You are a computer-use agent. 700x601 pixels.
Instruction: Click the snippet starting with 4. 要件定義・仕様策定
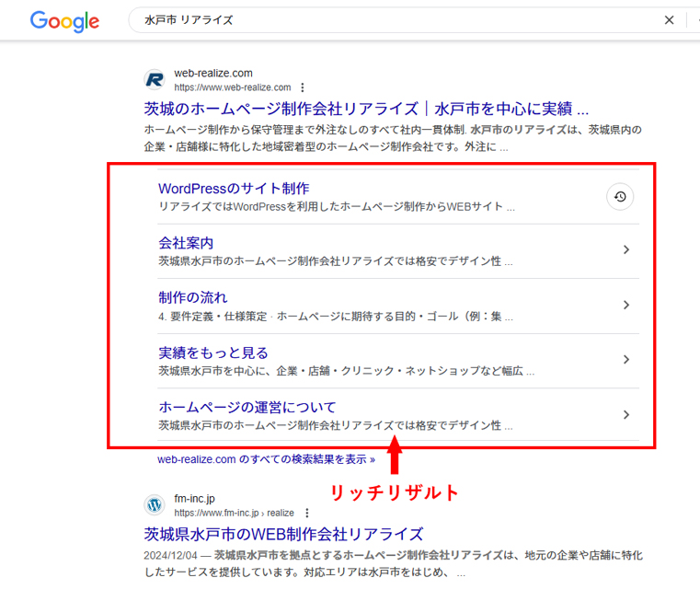tap(336, 317)
